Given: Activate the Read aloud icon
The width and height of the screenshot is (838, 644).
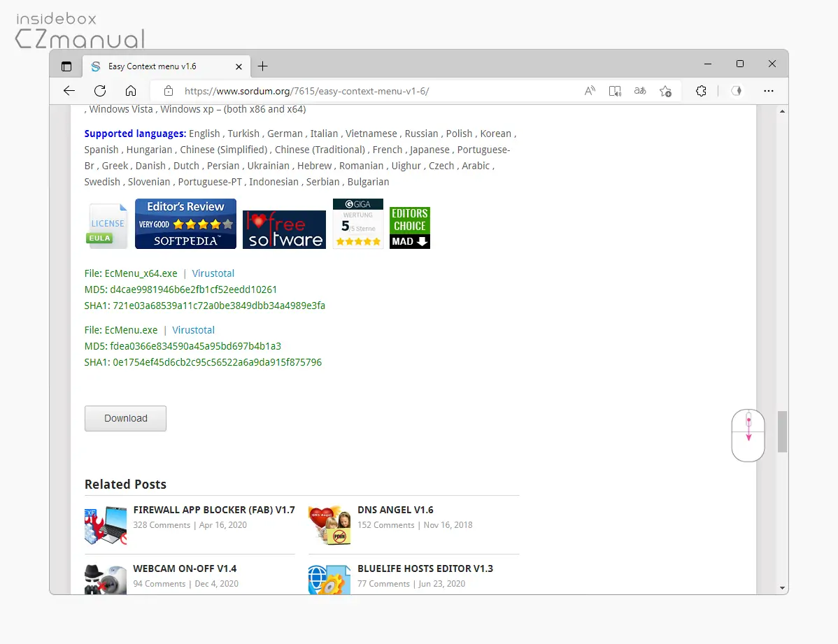Looking at the screenshot, I should tap(590, 91).
